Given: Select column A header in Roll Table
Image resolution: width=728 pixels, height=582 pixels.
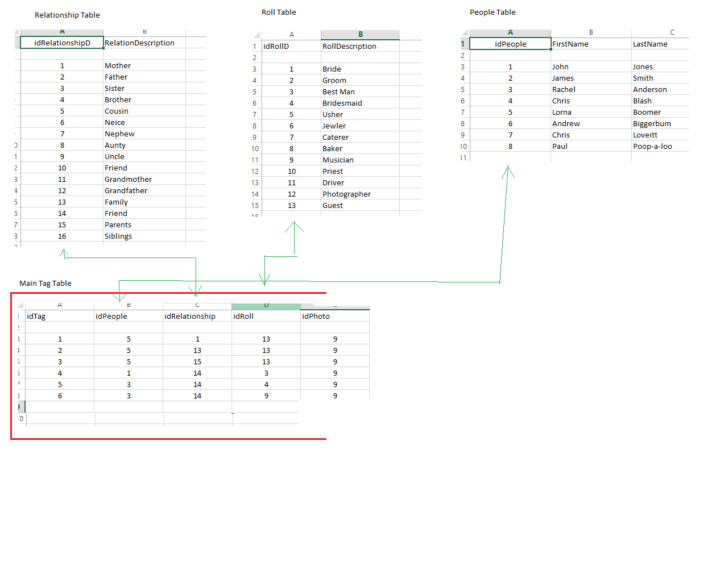Looking at the screenshot, I should [291, 35].
